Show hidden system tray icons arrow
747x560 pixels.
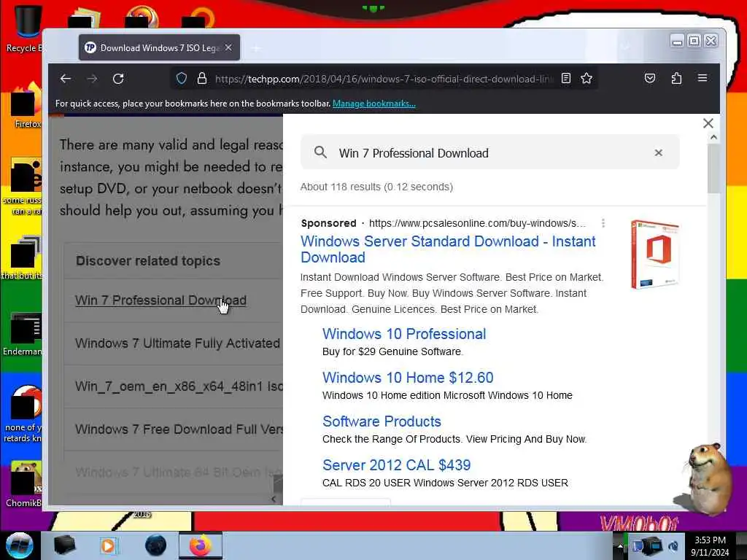620,545
